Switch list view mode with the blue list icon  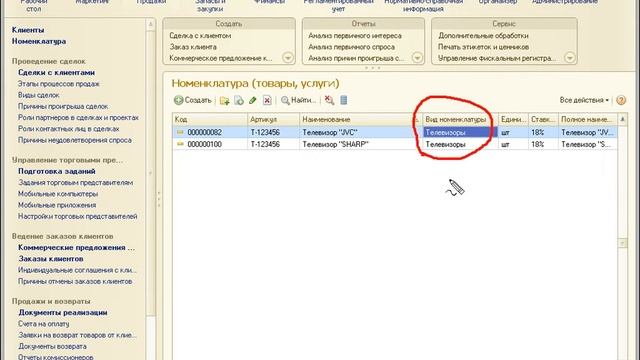pyautogui.click(x=344, y=100)
